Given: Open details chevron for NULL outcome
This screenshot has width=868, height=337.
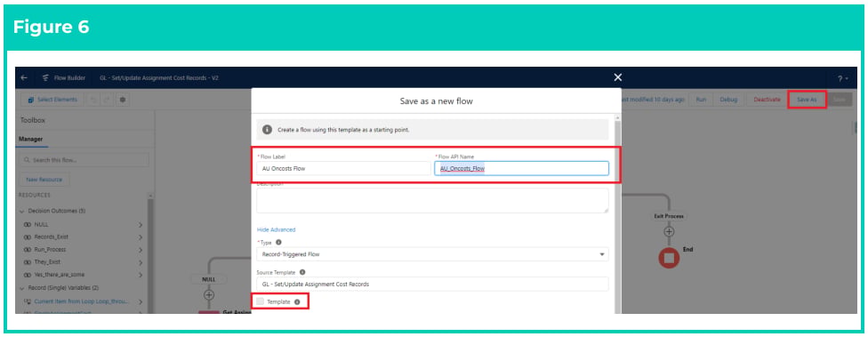Looking at the screenshot, I should point(141,225).
